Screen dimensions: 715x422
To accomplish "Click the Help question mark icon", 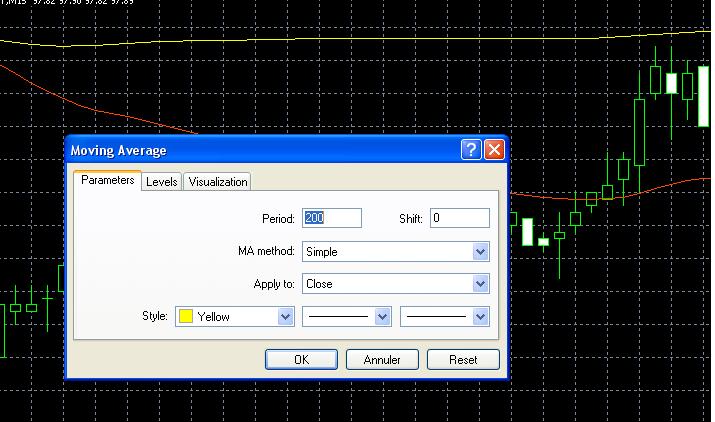I will (472, 150).
